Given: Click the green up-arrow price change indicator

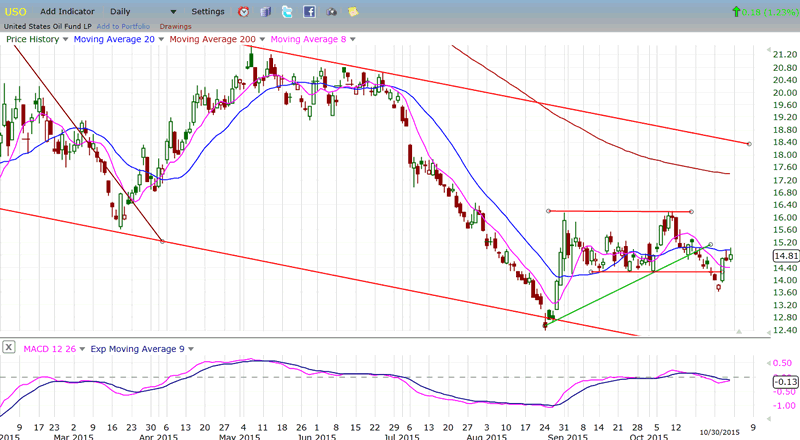Looking at the screenshot, I should [x=736, y=11].
